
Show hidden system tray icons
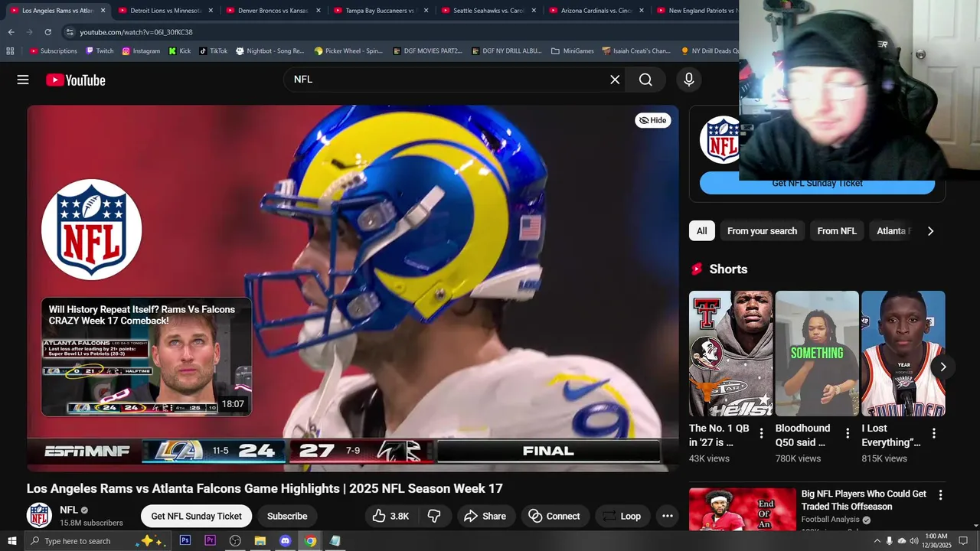[x=877, y=541]
